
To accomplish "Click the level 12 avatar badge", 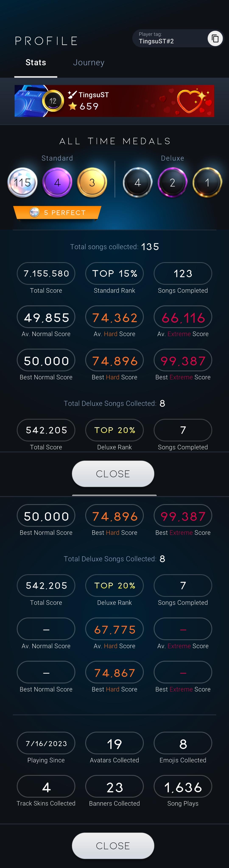I will 53,101.
